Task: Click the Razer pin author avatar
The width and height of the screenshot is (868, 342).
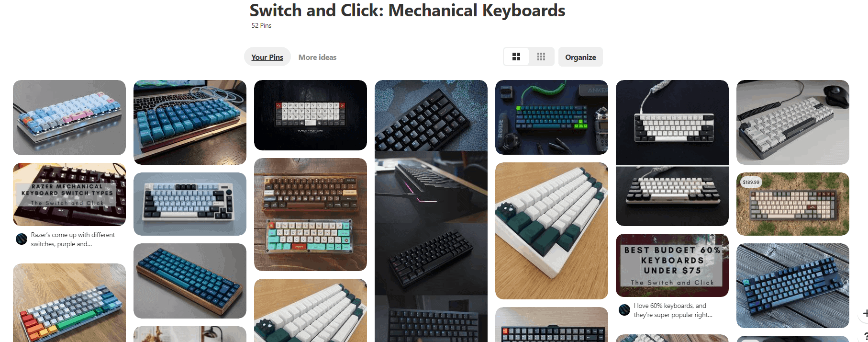Action: click(x=22, y=239)
